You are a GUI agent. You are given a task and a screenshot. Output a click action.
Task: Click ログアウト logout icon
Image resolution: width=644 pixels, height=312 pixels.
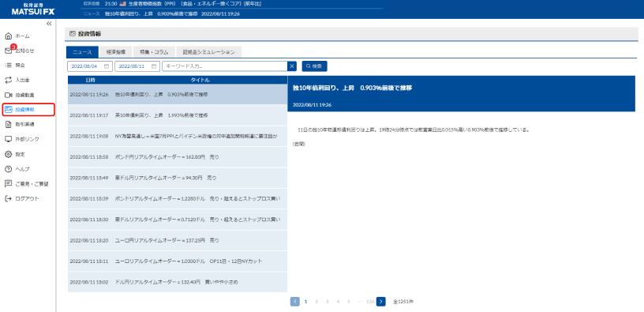(x=8, y=198)
